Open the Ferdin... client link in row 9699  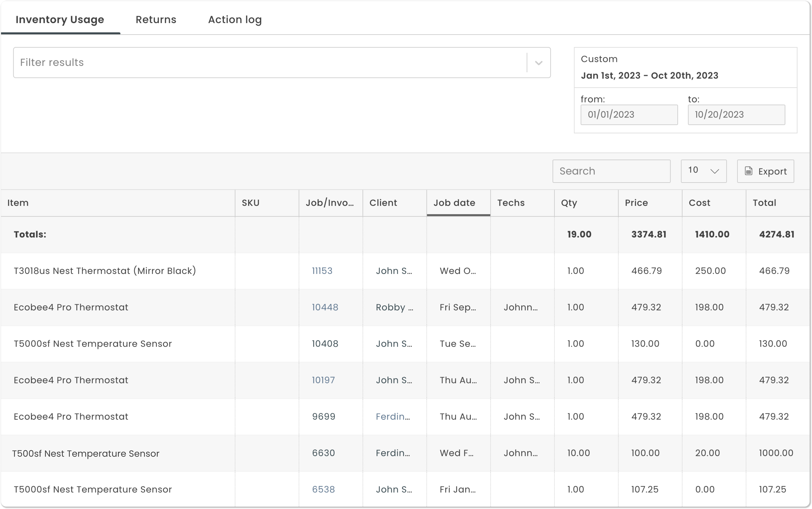[x=393, y=417]
